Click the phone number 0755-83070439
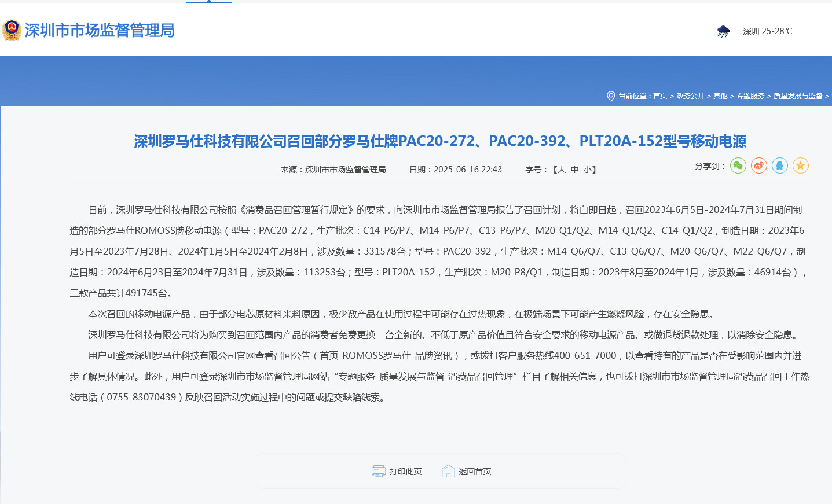This screenshot has height=504, width=832. click(141, 398)
